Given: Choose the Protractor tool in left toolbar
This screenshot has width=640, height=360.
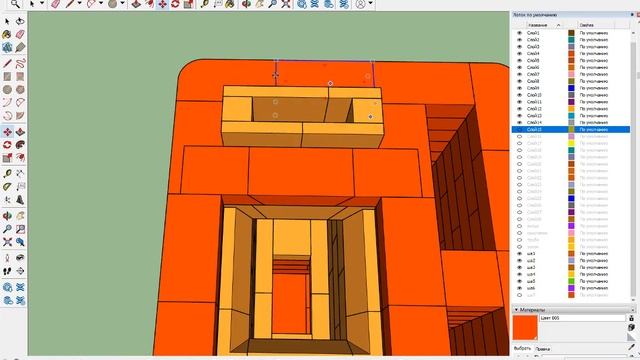Looking at the screenshot, I should tap(7, 187).
